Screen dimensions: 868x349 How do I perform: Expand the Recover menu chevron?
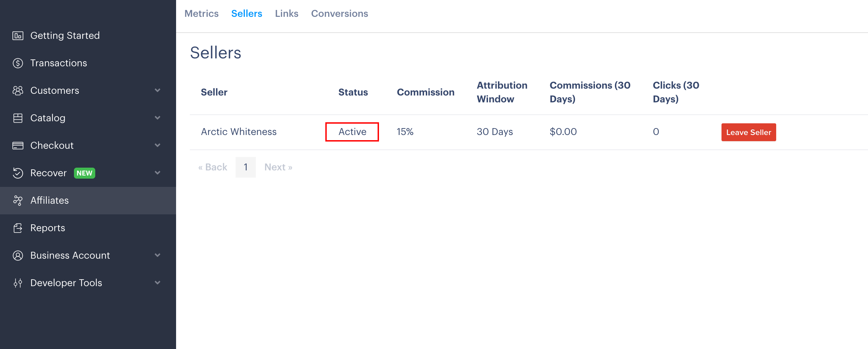pos(158,173)
